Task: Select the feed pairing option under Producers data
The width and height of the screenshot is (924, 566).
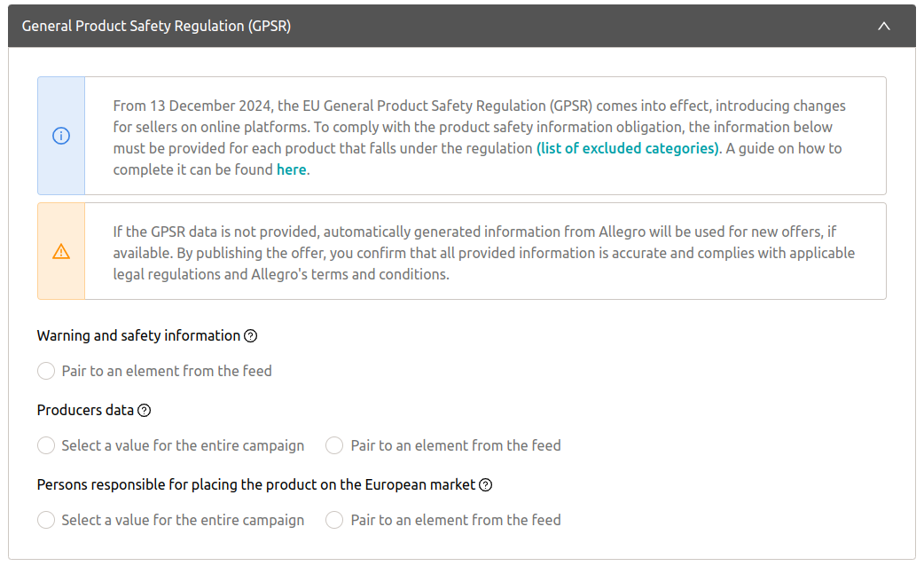Action: click(x=334, y=445)
